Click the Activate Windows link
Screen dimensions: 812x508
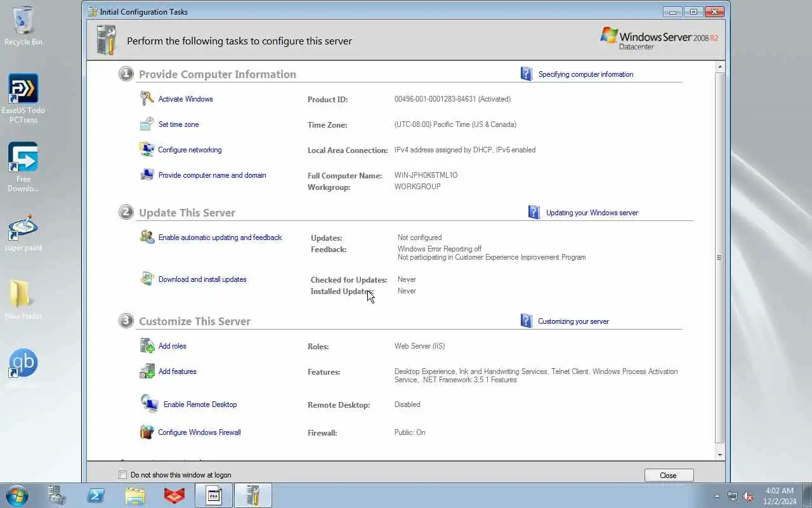coord(185,99)
